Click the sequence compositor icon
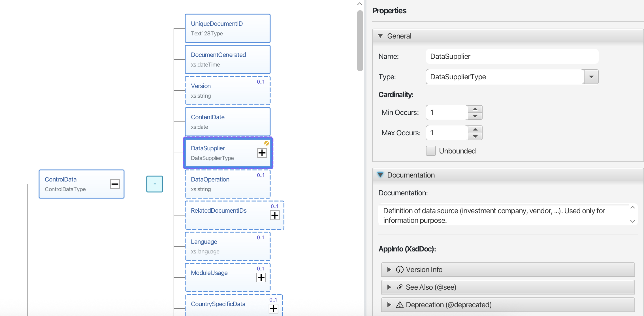644x316 pixels. tap(155, 184)
